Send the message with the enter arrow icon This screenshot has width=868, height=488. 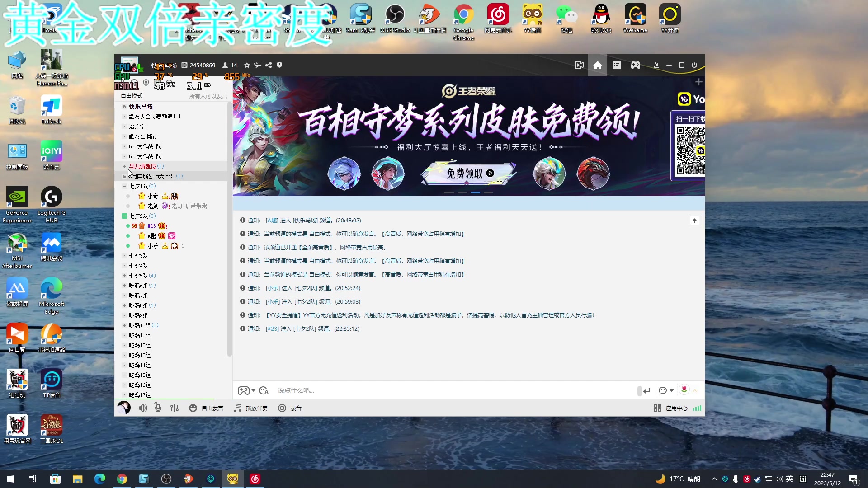pyautogui.click(x=646, y=391)
